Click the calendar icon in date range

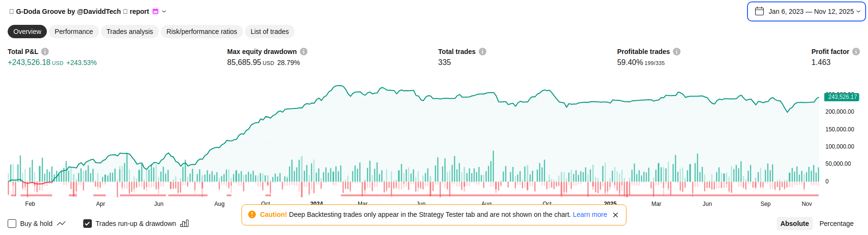pos(759,11)
